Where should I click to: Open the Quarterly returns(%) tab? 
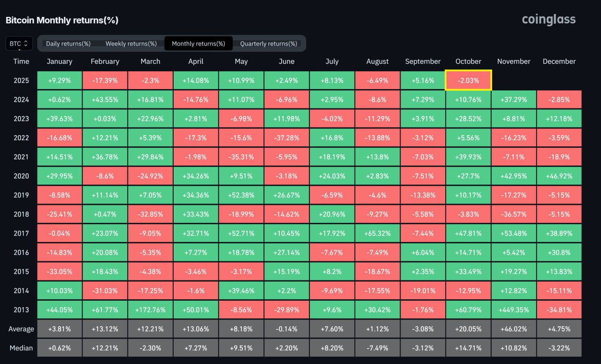(x=269, y=44)
